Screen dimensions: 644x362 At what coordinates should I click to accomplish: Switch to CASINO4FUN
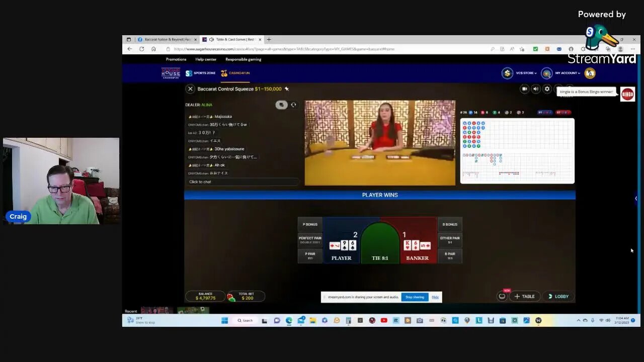click(x=235, y=73)
